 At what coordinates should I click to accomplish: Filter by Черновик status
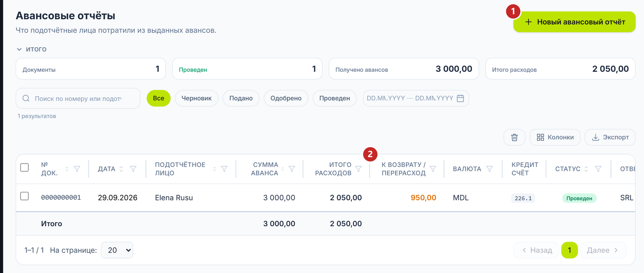197,98
